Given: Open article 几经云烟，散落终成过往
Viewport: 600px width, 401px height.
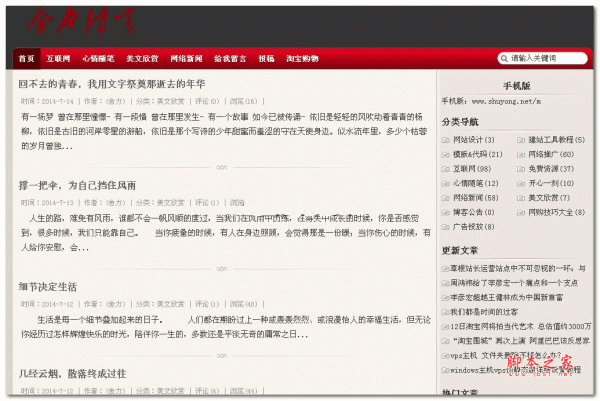Looking at the screenshot, I should tap(72, 374).
